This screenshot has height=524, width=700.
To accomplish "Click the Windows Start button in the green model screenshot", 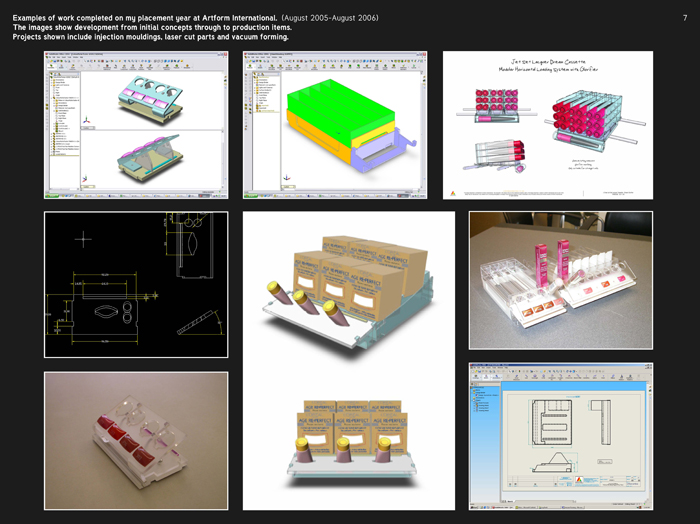I will [249, 196].
